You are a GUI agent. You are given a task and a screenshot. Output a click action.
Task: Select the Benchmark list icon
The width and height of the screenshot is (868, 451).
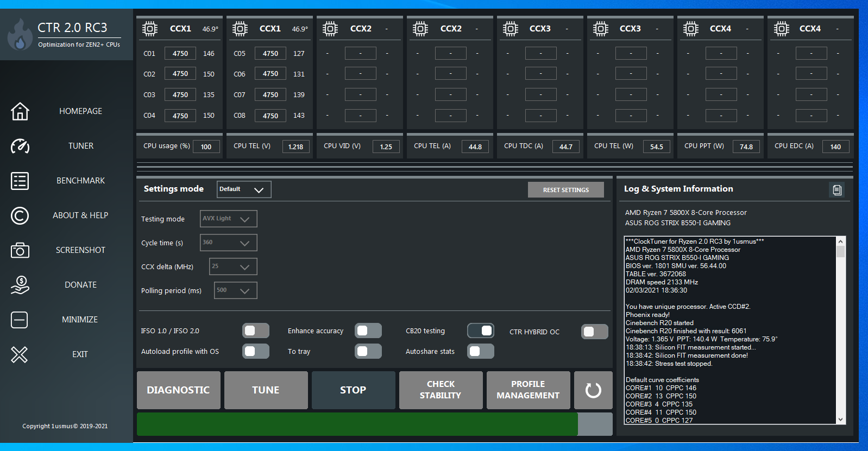coord(20,181)
